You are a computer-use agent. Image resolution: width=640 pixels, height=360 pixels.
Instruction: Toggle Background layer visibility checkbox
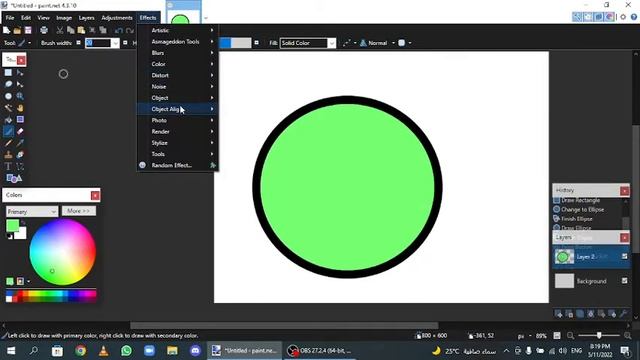pos(624,281)
